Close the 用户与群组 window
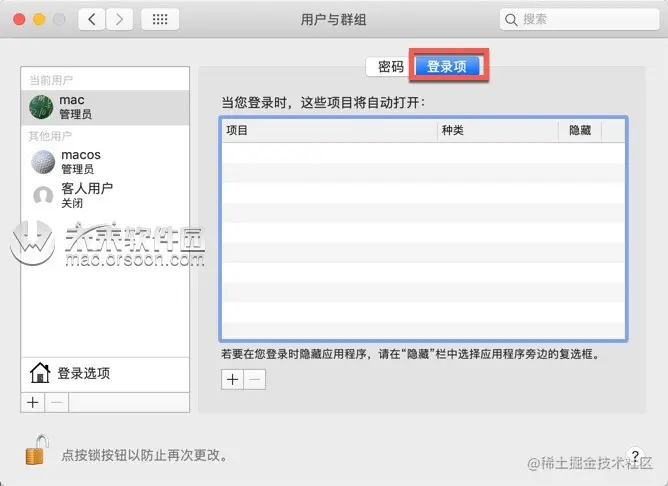This screenshot has height=486, width=668. [x=19, y=19]
